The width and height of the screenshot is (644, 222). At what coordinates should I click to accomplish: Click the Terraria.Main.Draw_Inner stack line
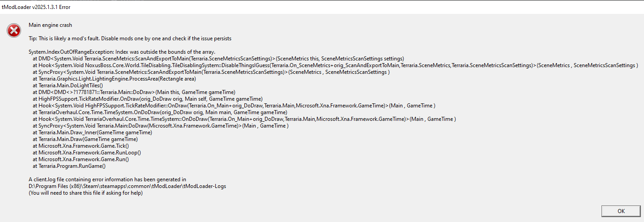(92, 132)
